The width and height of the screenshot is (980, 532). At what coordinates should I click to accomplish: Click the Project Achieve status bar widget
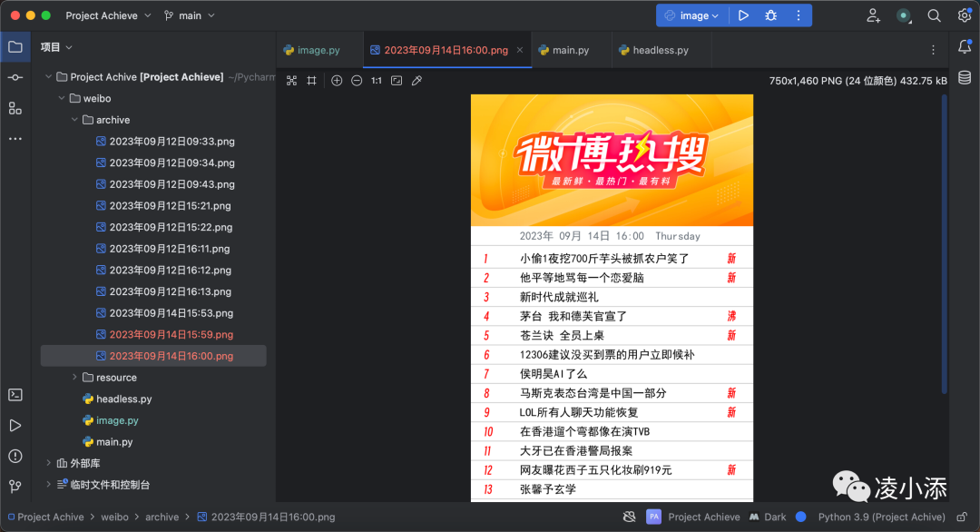[693, 517]
